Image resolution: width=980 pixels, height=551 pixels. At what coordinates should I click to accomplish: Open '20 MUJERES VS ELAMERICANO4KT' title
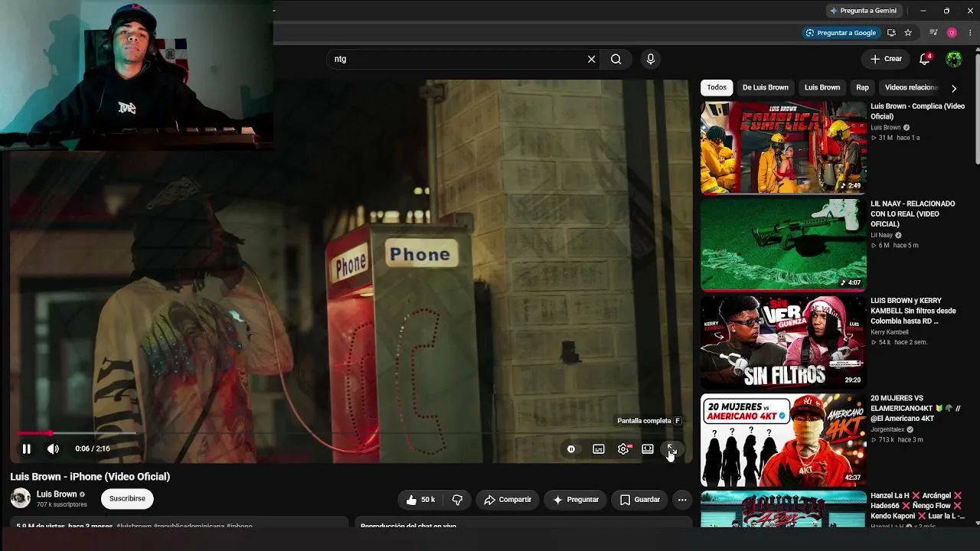point(915,409)
